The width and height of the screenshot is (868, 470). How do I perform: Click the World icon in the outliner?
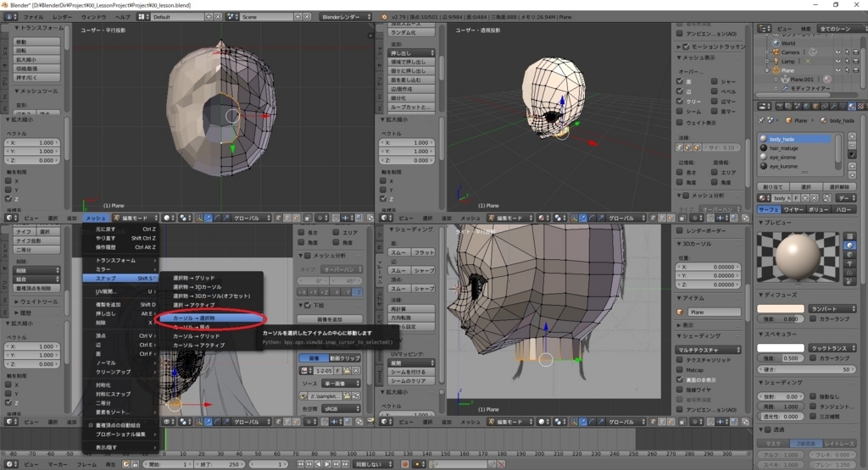775,42
